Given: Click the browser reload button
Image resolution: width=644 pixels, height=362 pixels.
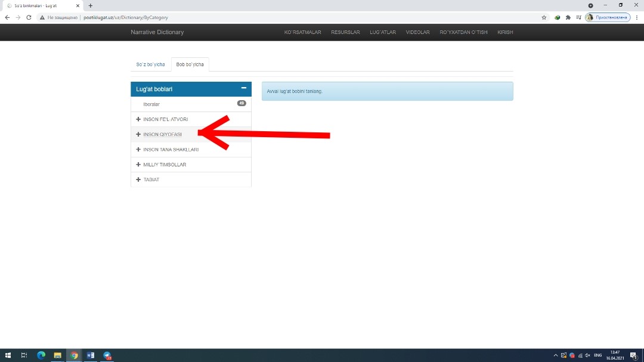Looking at the screenshot, I should click(29, 17).
